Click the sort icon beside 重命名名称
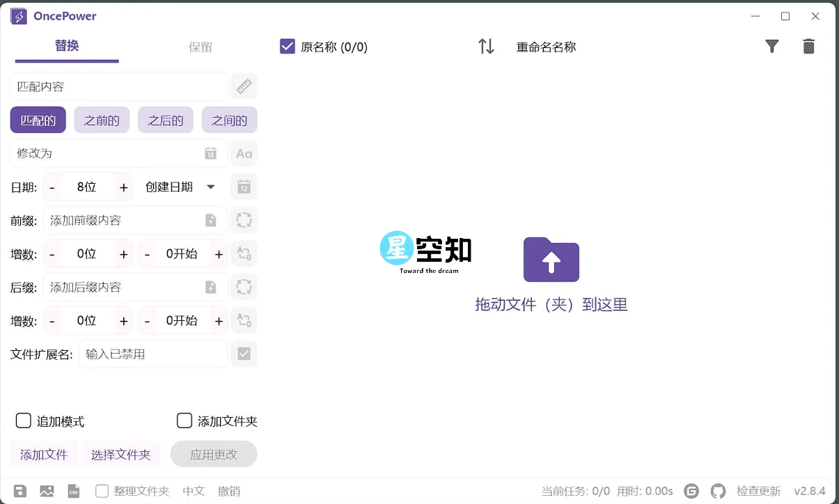The width and height of the screenshot is (839, 504). (486, 46)
